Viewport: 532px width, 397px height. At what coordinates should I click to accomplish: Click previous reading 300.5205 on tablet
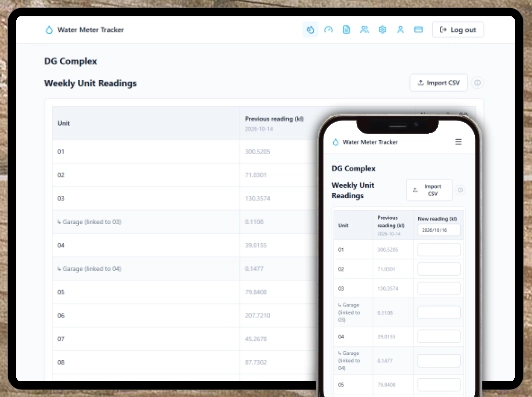(x=258, y=152)
